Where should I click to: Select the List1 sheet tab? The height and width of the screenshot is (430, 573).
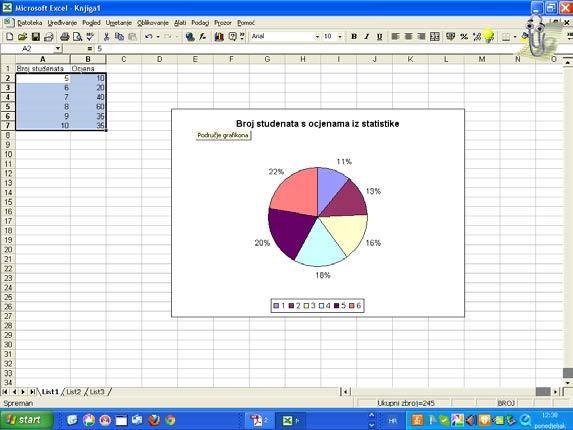point(50,392)
